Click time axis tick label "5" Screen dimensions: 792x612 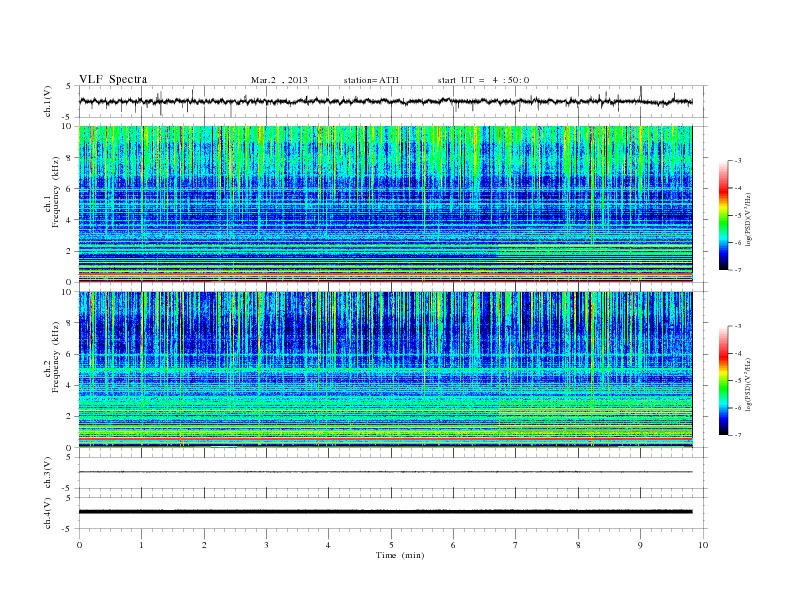click(x=391, y=545)
